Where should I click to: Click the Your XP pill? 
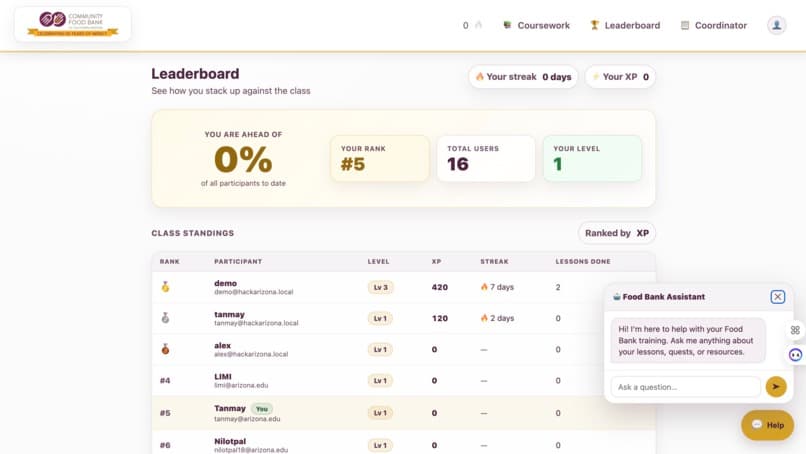620,77
